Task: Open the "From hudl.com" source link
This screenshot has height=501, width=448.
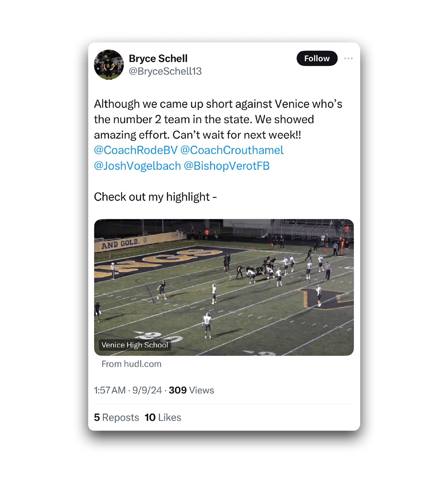Action: [131, 364]
